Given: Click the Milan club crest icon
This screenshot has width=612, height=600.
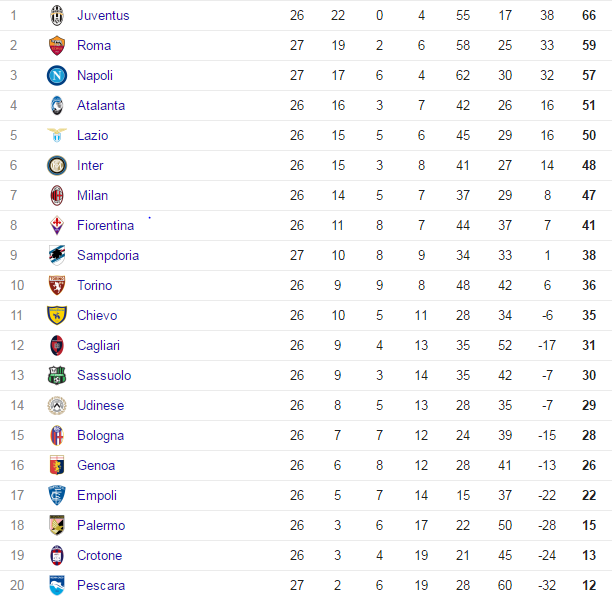Looking at the screenshot, I should pos(56,195).
